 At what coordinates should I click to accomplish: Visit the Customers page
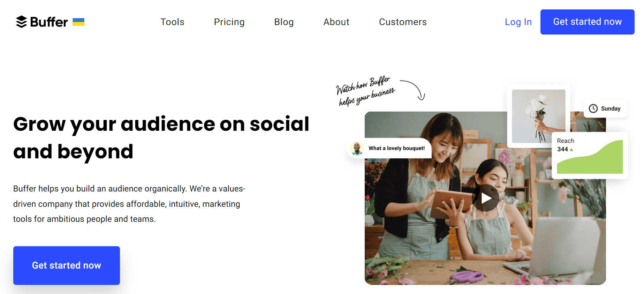(403, 22)
